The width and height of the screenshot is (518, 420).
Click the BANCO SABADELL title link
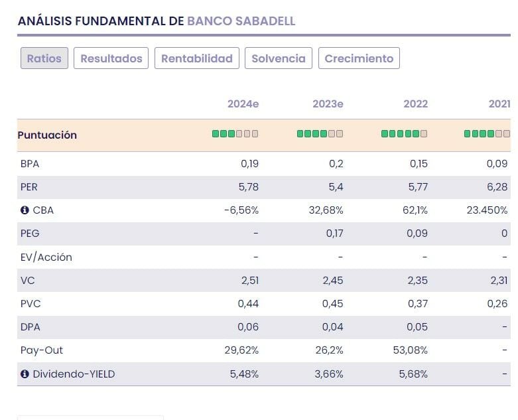(241, 21)
